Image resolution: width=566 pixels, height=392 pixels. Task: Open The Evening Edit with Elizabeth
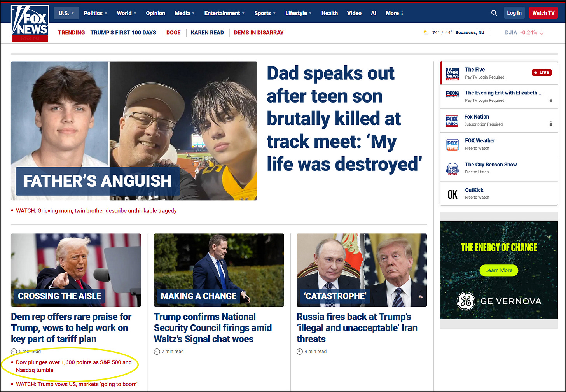pos(503,93)
